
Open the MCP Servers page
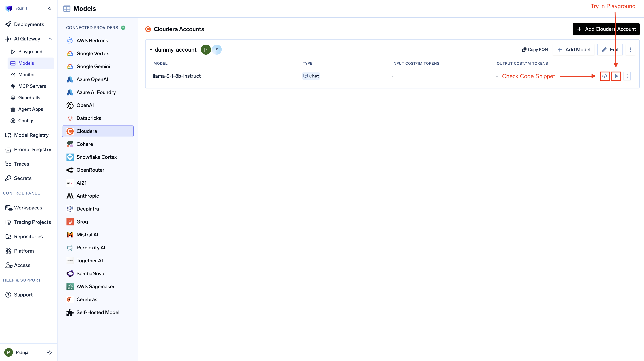tap(32, 86)
